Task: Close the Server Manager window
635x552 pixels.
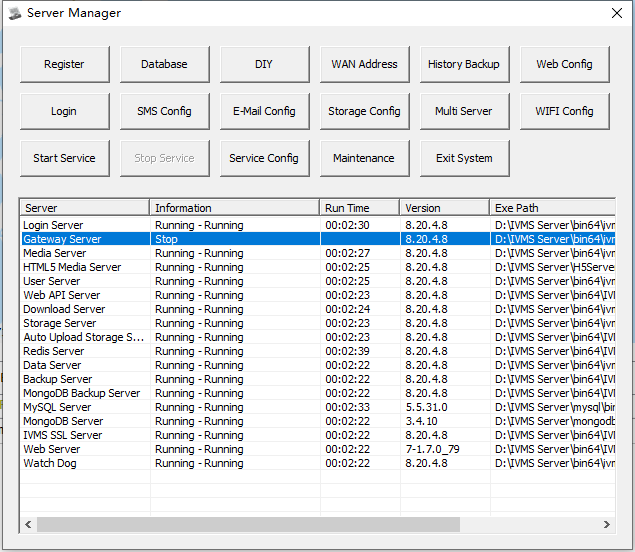Action: [617, 13]
